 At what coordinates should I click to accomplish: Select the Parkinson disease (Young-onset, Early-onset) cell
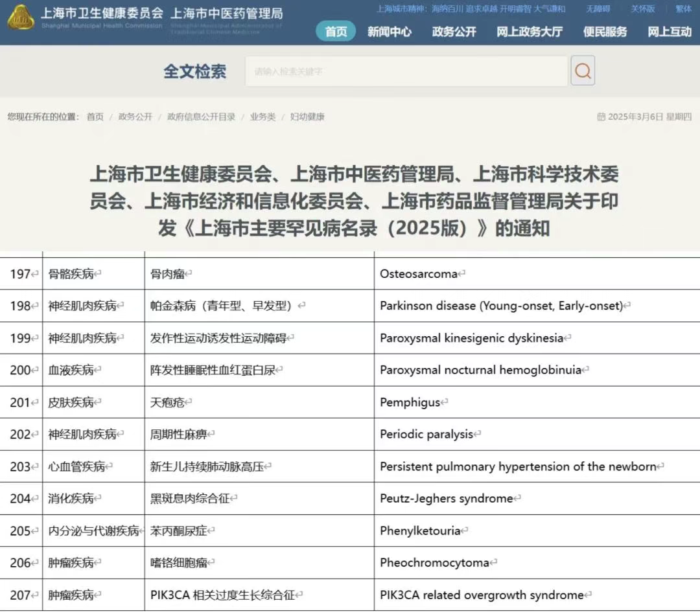[x=537, y=306]
